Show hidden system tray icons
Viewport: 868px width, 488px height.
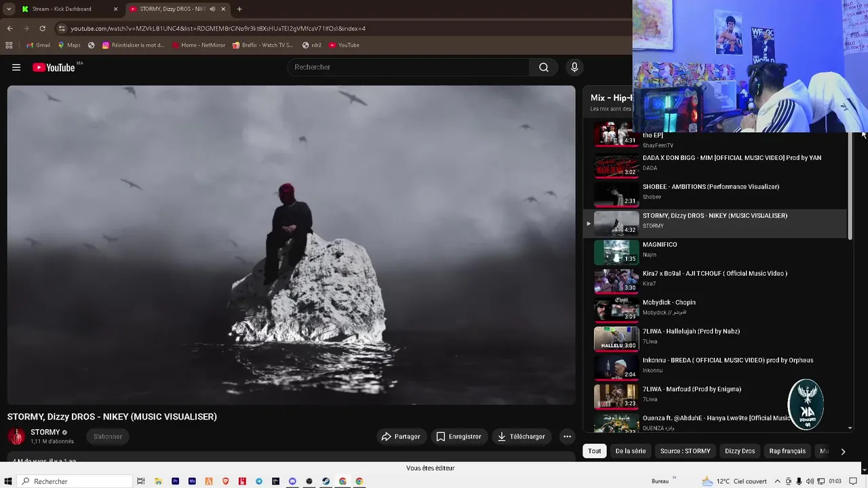click(x=777, y=481)
